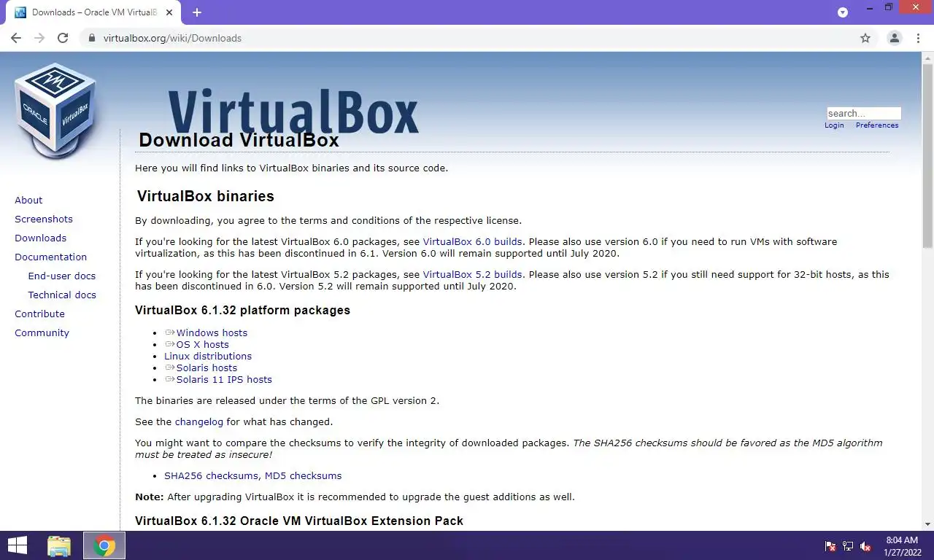The image size is (934, 560).
Task: Download the Solaris 11 IPS hosts package
Action: coord(224,379)
